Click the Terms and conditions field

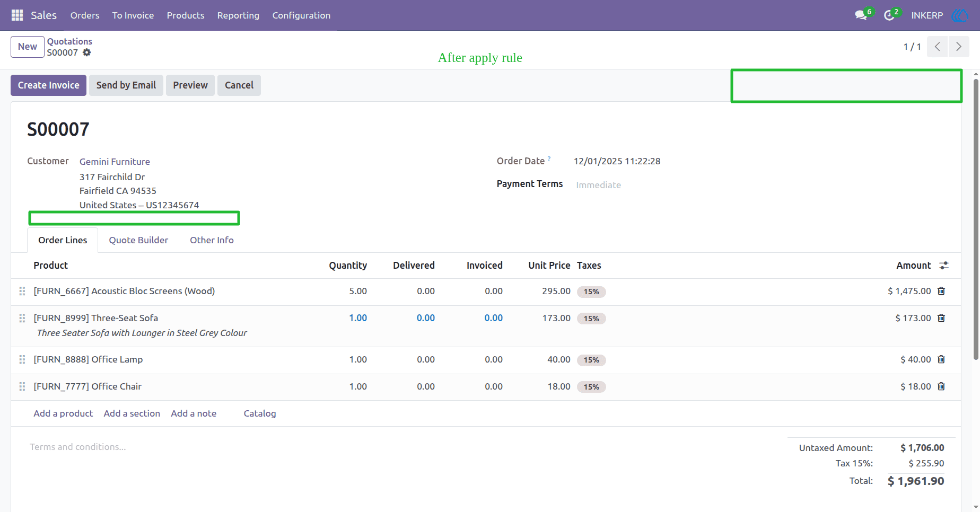click(78, 447)
